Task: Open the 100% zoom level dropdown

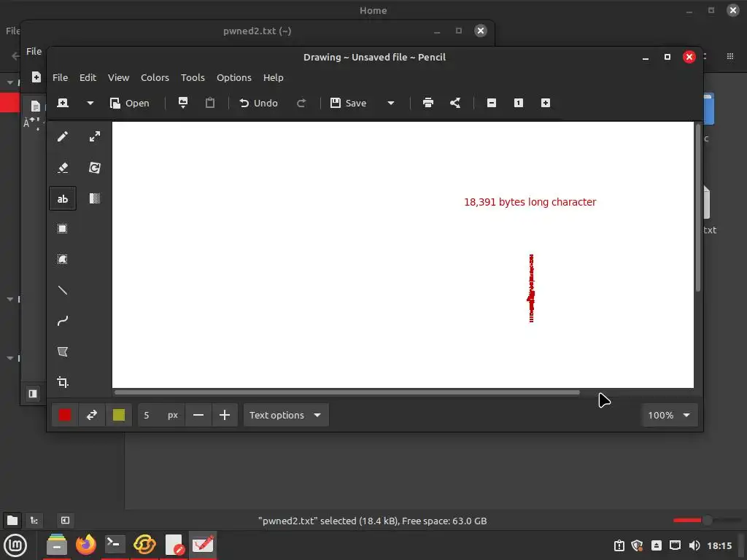Action: 670,415
